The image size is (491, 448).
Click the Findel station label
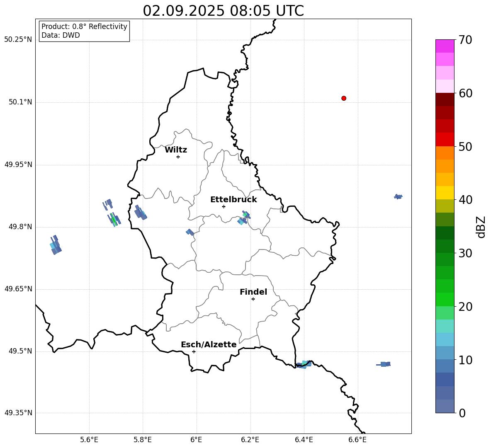(253, 292)
